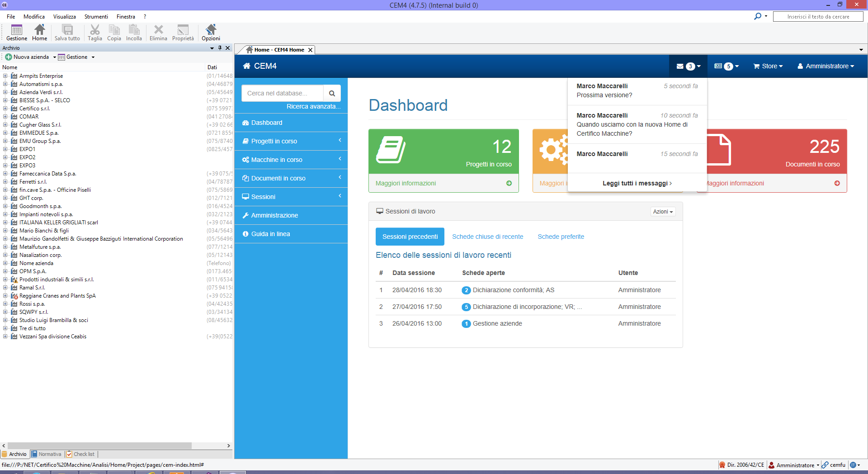Click the Archivio horizontal scrollbar
Viewport: 868px width, 474px height.
99,446
